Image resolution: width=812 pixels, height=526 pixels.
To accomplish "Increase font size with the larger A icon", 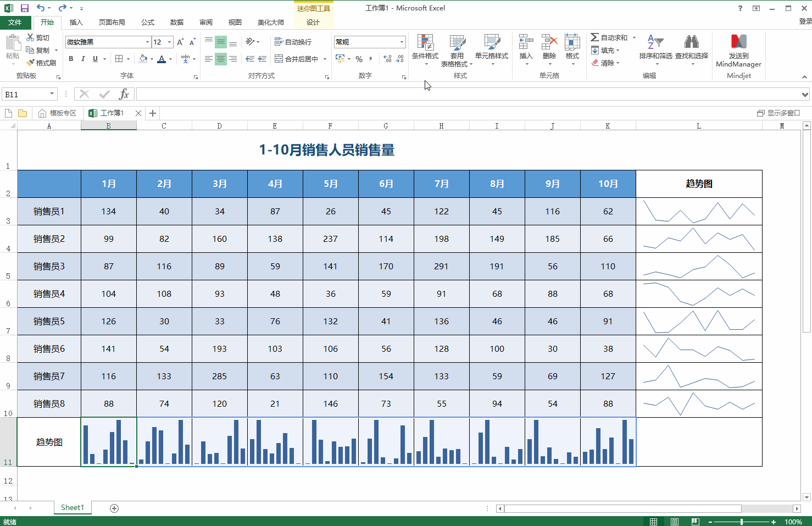I will [180, 42].
